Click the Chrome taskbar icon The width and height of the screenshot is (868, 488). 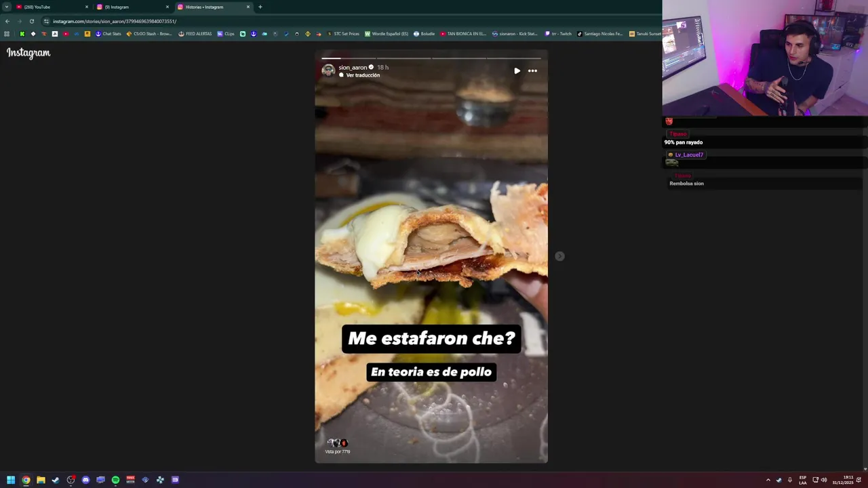pos(26,480)
